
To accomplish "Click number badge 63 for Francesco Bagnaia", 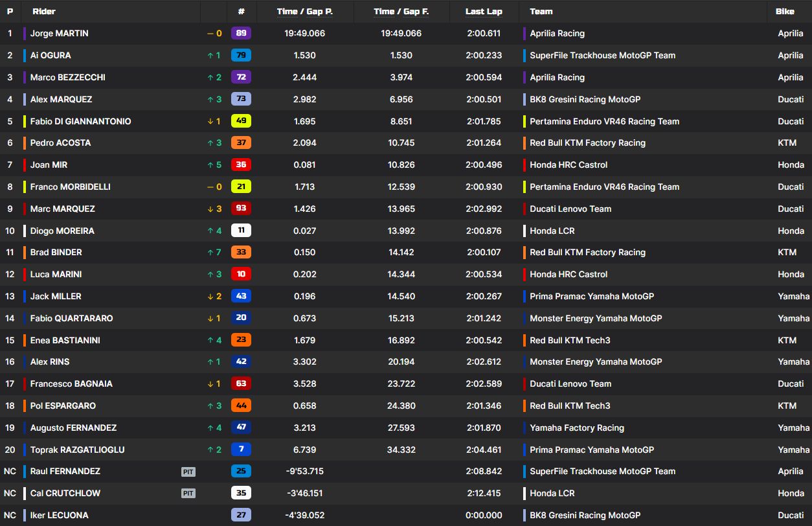I will pos(241,383).
